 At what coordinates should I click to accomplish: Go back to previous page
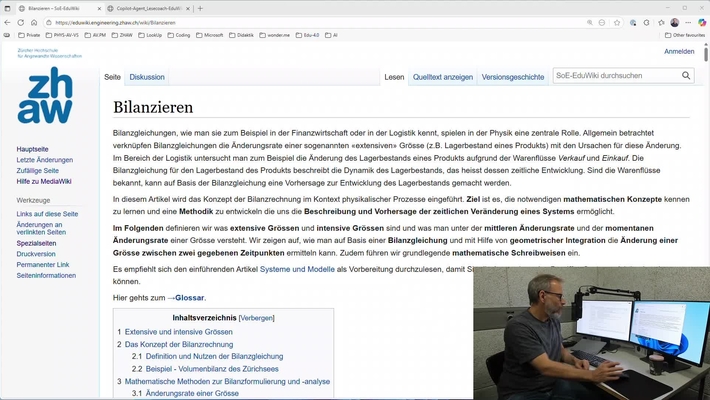click(x=7, y=22)
